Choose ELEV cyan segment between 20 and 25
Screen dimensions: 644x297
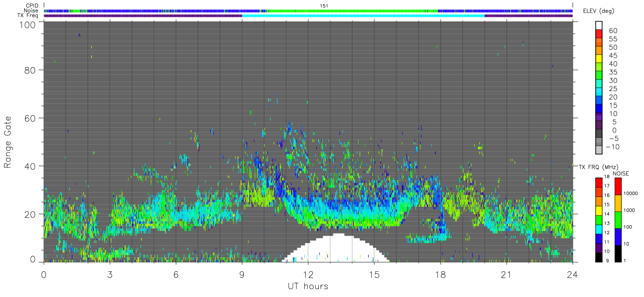(598, 92)
